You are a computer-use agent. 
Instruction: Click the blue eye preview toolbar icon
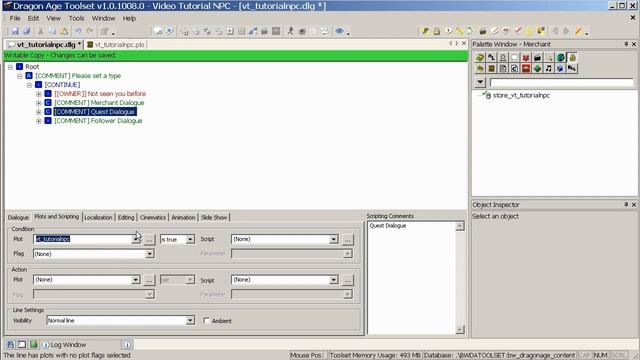pyautogui.click(x=339, y=31)
